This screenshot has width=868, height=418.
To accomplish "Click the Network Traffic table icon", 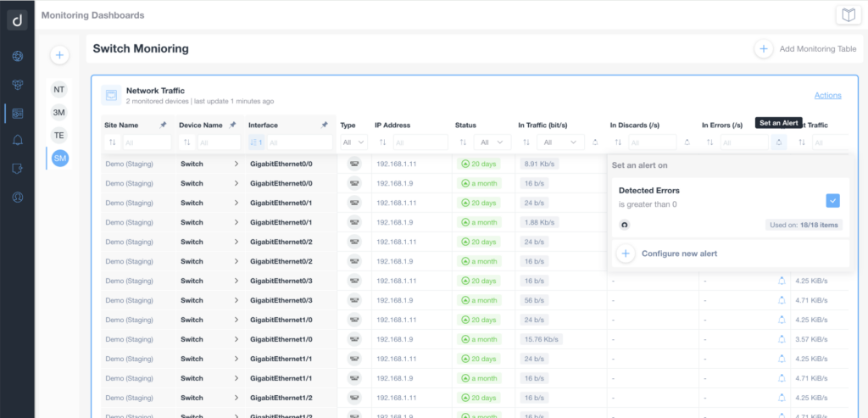I will click(111, 95).
